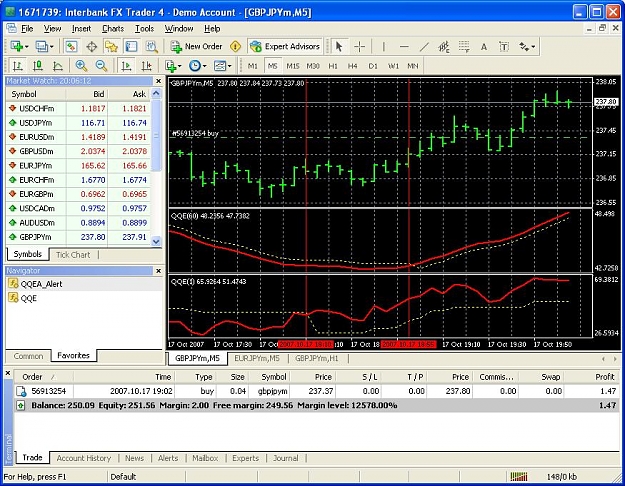Select the trendline drawing tool
The image size is (625, 486).
click(x=424, y=47)
